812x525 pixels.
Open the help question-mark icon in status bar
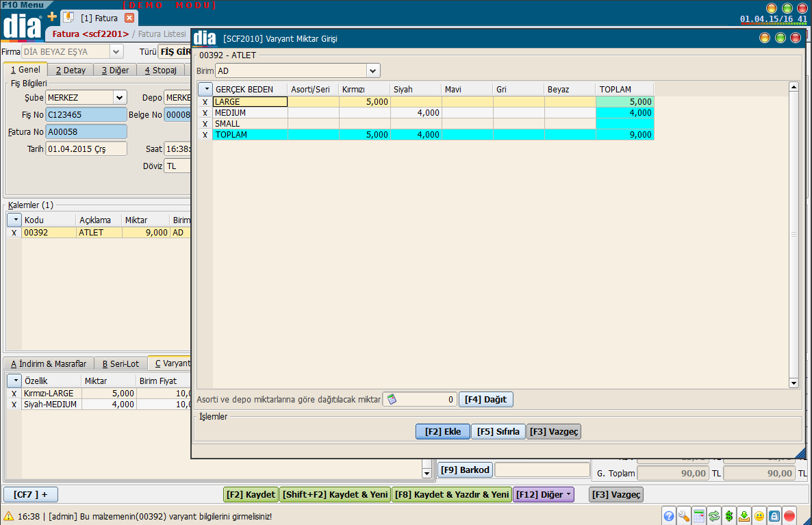point(668,516)
